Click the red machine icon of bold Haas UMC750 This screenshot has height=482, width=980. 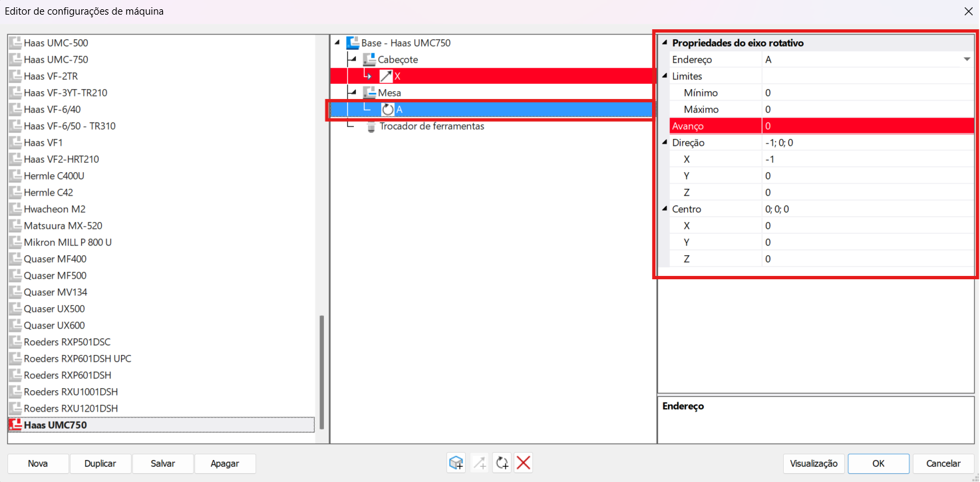[x=15, y=425]
